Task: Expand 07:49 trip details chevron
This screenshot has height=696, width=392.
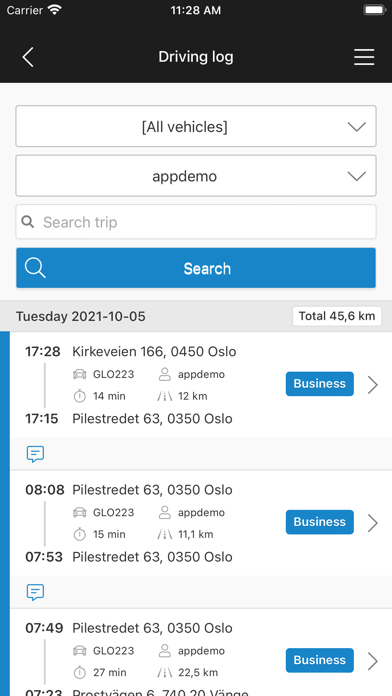Action: click(373, 661)
